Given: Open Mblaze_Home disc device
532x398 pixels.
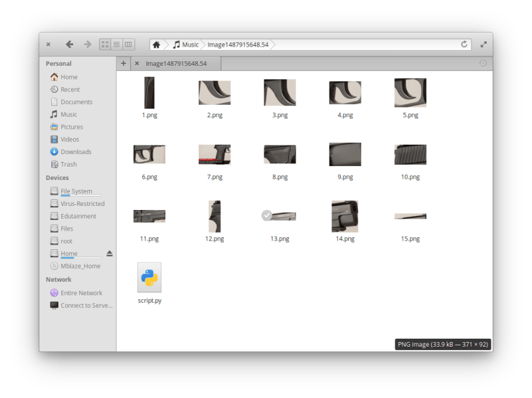Looking at the screenshot, I should (x=75, y=266).
